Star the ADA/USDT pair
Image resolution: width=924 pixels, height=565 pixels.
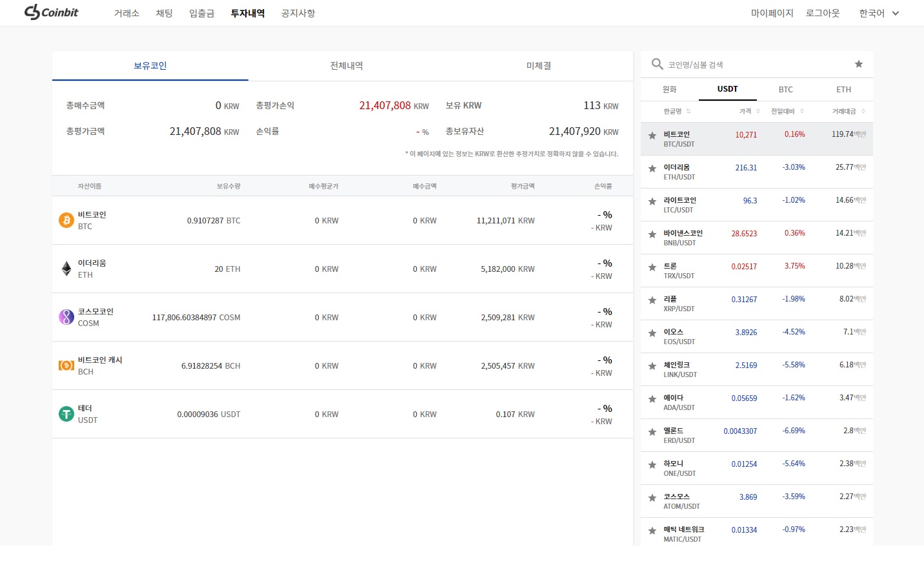[x=652, y=399]
